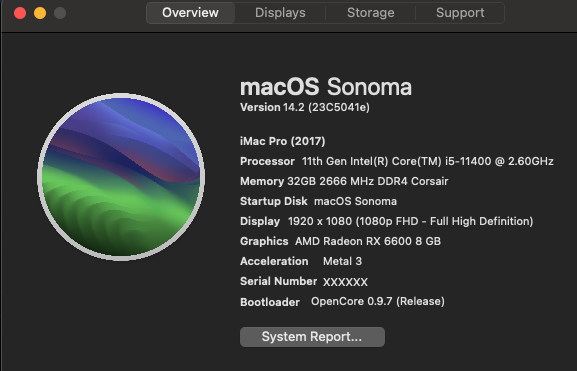Screen dimensions: 577x371
Task: Click the Graphics label
Action: click(264, 241)
